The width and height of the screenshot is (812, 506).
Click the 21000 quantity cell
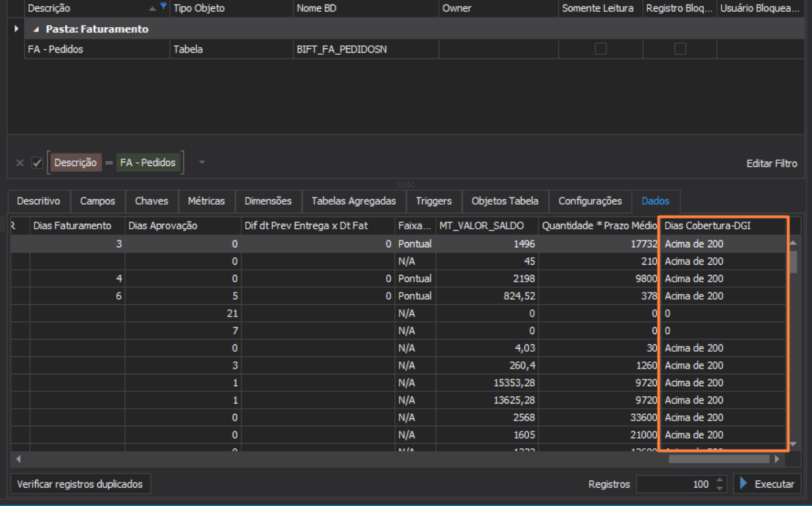598,434
